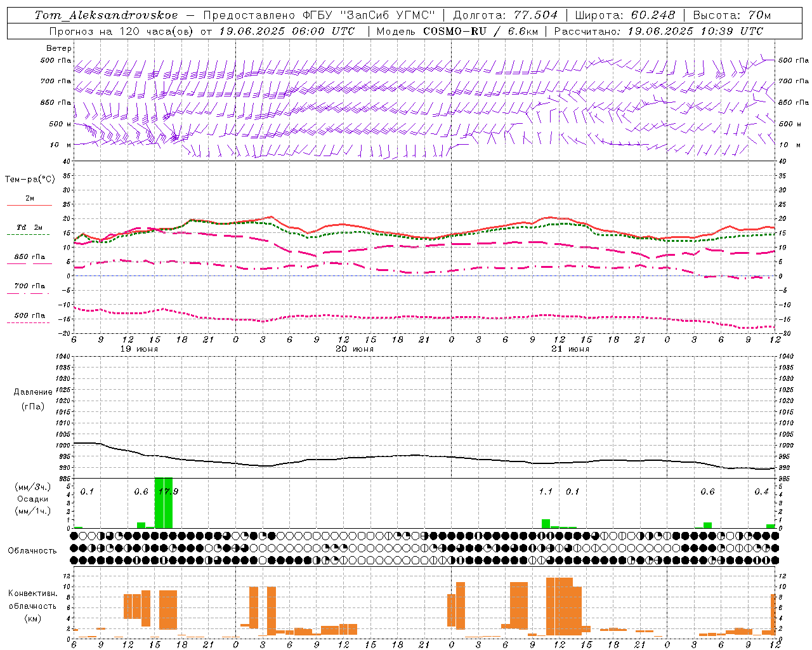
Task: Click the Td 2м dew point legend entry
Action: click(29, 227)
